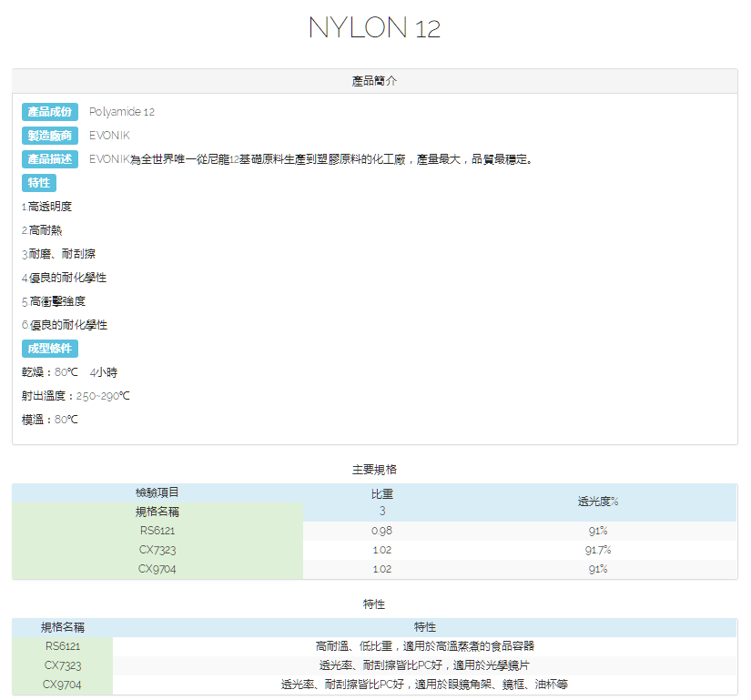The image size is (751, 700).
Task: Click 規格名稱 cell in 主要規格 table
Action: coord(157,512)
